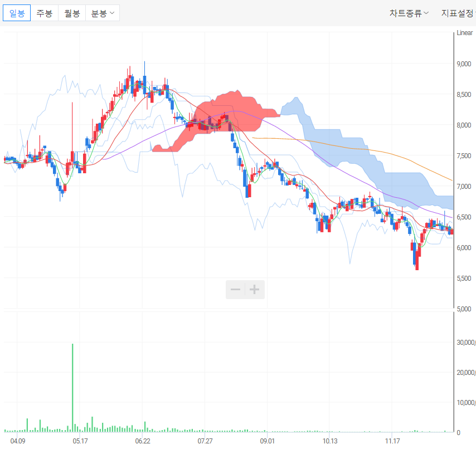Image resolution: width=476 pixels, height=449 pixels.
Task: Click the 6,000 price axis label
Action: click(x=464, y=247)
